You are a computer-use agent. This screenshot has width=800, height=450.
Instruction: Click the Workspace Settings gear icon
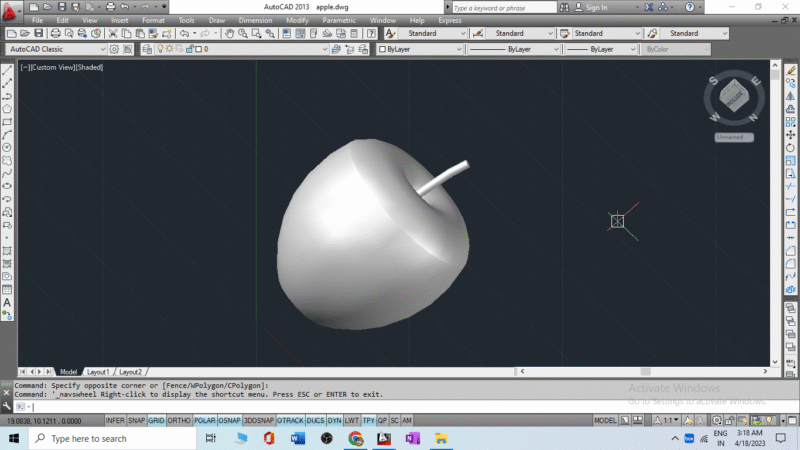114,49
